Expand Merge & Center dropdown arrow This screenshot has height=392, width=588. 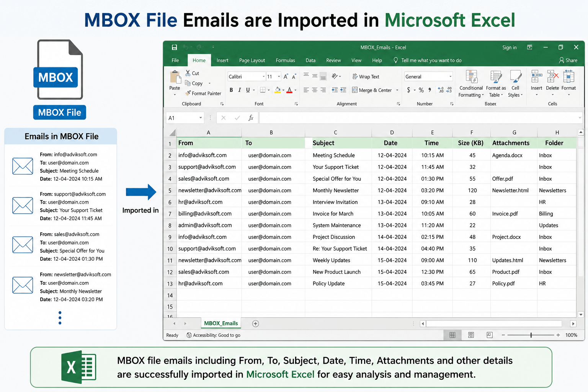click(x=397, y=90)
